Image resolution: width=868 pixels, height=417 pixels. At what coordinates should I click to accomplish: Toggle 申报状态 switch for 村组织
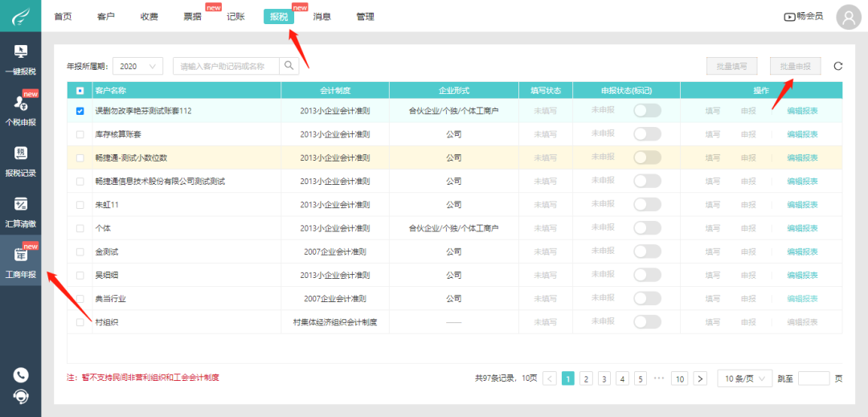coord(647,322)
